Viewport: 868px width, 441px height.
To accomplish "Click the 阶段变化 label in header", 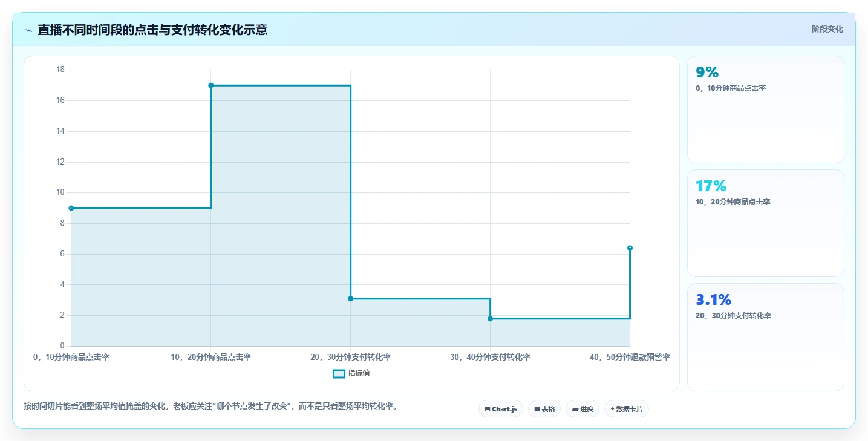I will (x=827, y=29).
